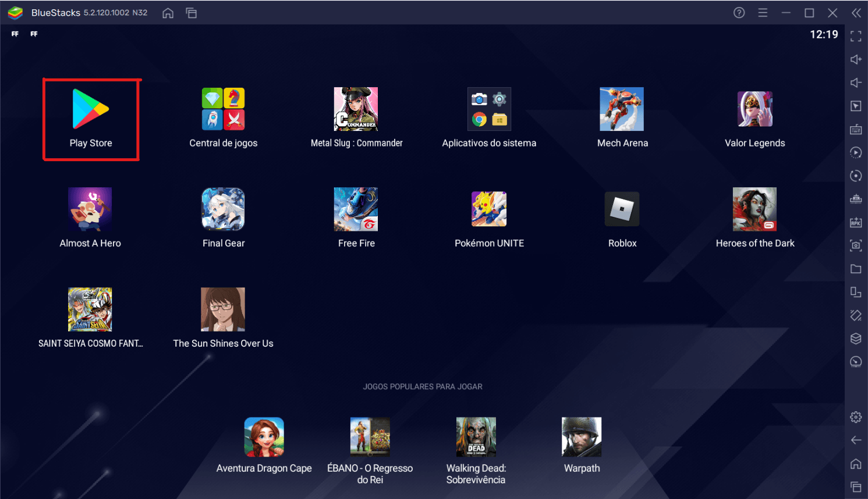Open Aplicativos do sistema folder

[489, 109]
